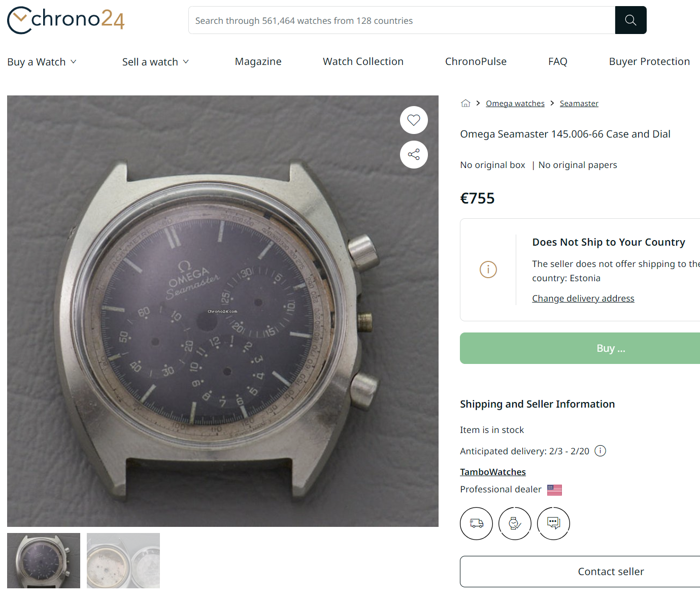
Task: Open the TamboWatches seller profile link
Action: pos(492,472)
